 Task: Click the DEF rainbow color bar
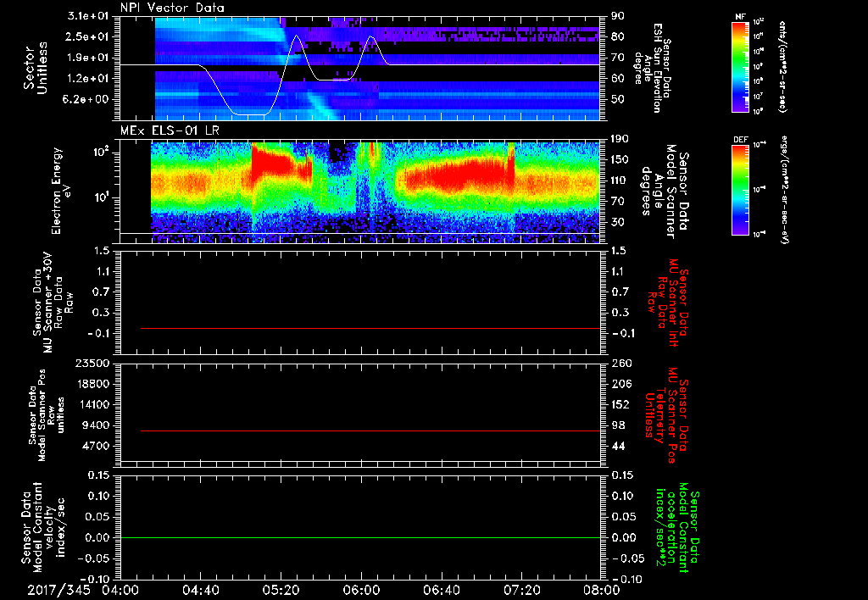tap(740, 190)
